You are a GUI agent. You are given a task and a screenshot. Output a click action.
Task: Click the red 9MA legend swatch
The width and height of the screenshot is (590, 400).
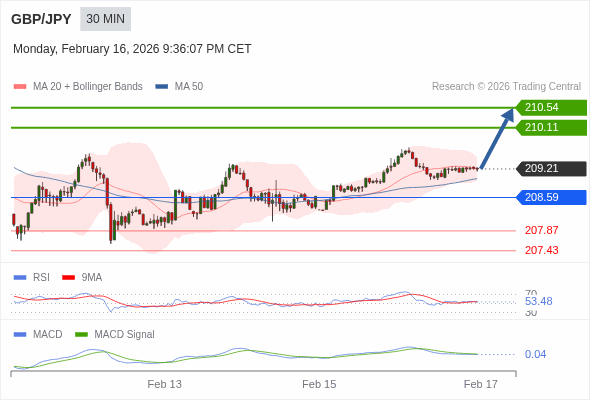click(x=68, y=278)
